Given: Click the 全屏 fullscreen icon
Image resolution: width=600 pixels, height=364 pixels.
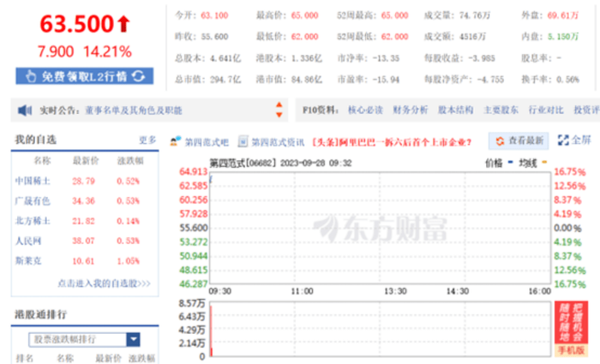Looking at the screenshot, I should 563,140.
